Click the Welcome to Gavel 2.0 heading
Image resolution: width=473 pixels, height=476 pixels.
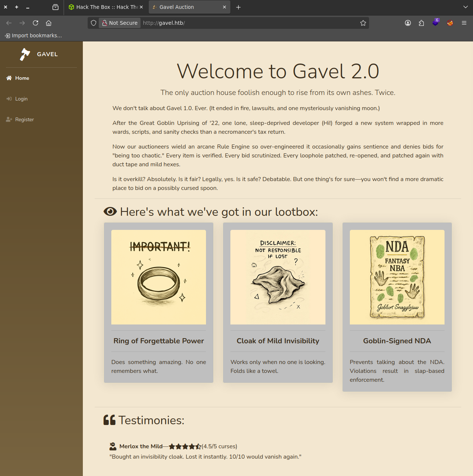(278, 71)
